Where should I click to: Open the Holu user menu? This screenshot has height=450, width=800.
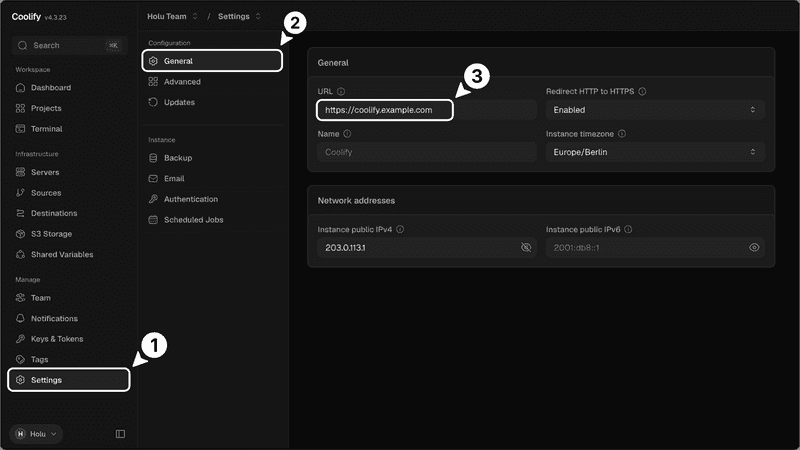tap(36, 434)
